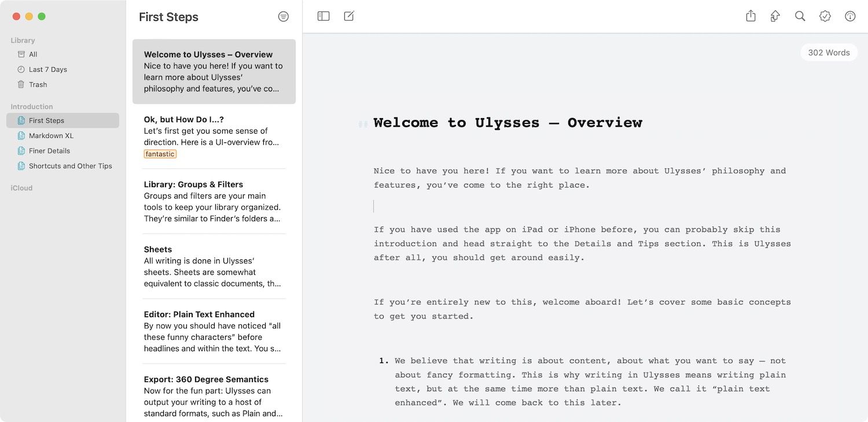
Task: Toggle the sidebar view icon
Action: point(323,16)
